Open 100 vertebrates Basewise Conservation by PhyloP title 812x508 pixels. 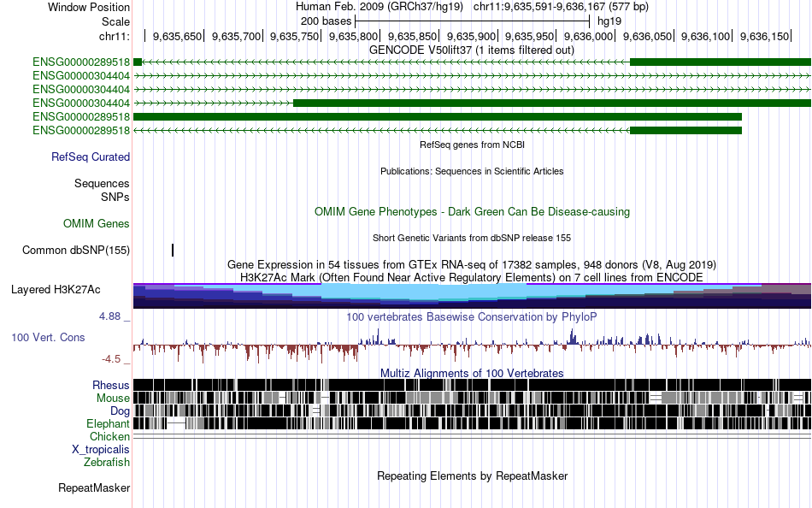click(472, 316)
